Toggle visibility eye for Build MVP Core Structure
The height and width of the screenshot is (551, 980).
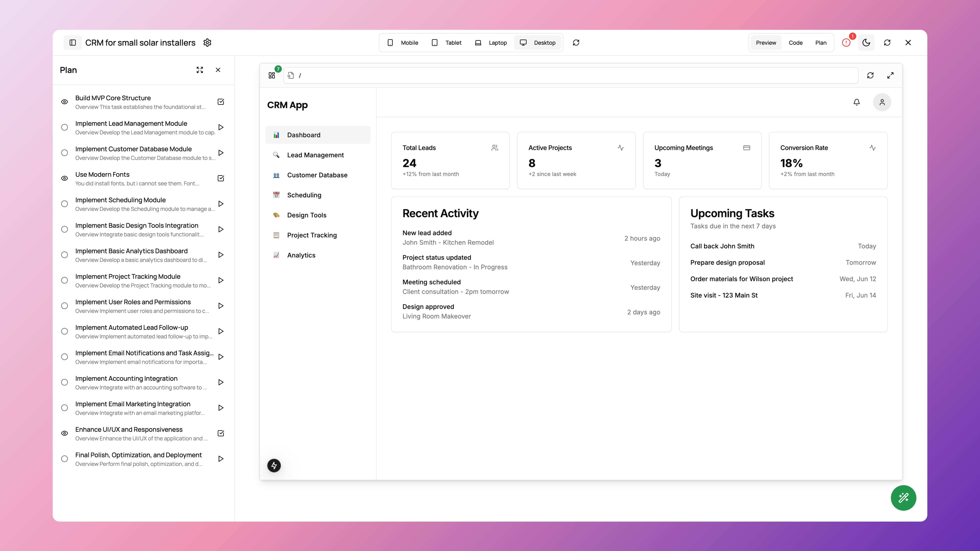(65, 102)
